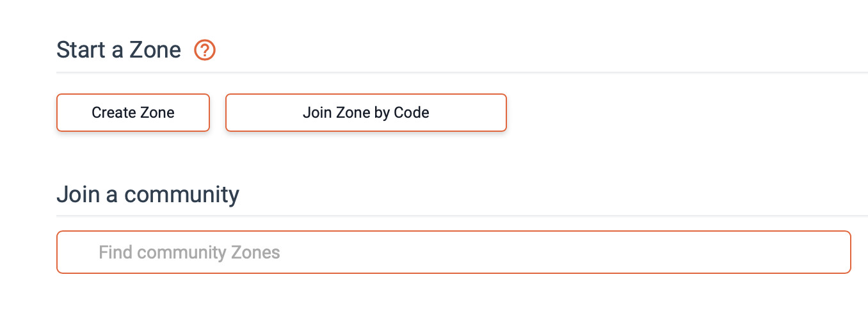
Task: Choose the Create Zone option under Start a Zone
Action: point(133,113)
